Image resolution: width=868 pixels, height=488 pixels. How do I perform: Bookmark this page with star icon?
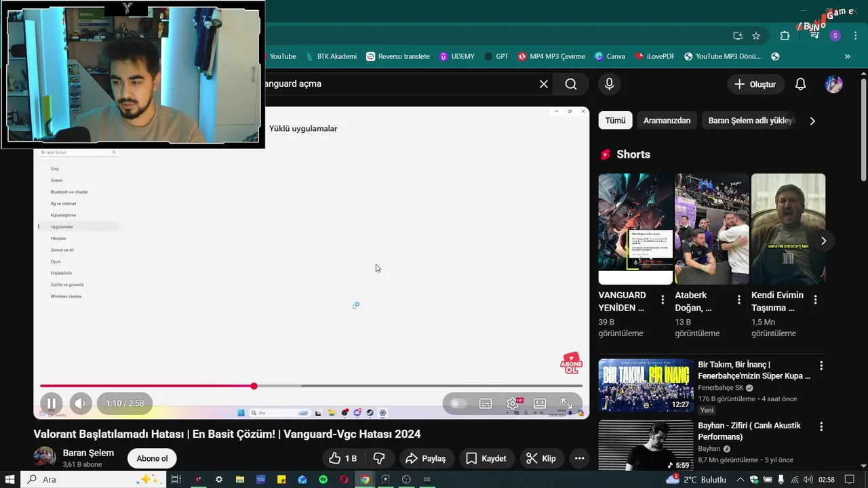pos(756,35)
